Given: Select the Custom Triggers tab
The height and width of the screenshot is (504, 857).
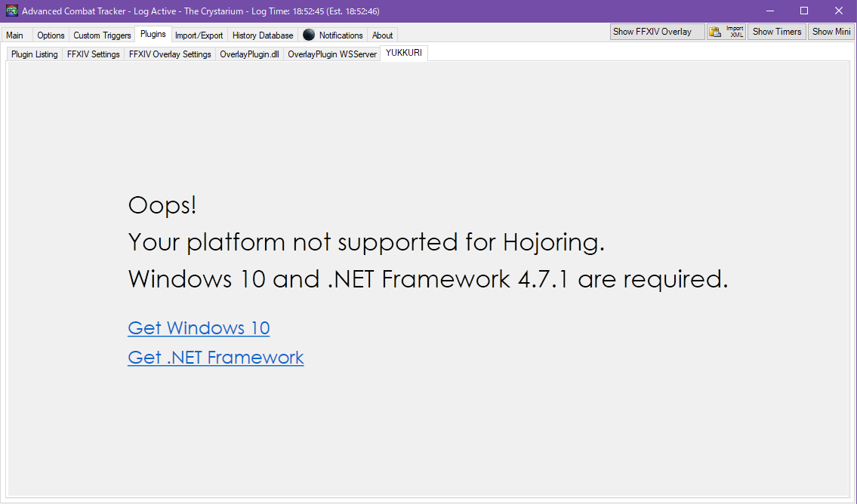Looking at the screenshot, I should pos(101,34).
